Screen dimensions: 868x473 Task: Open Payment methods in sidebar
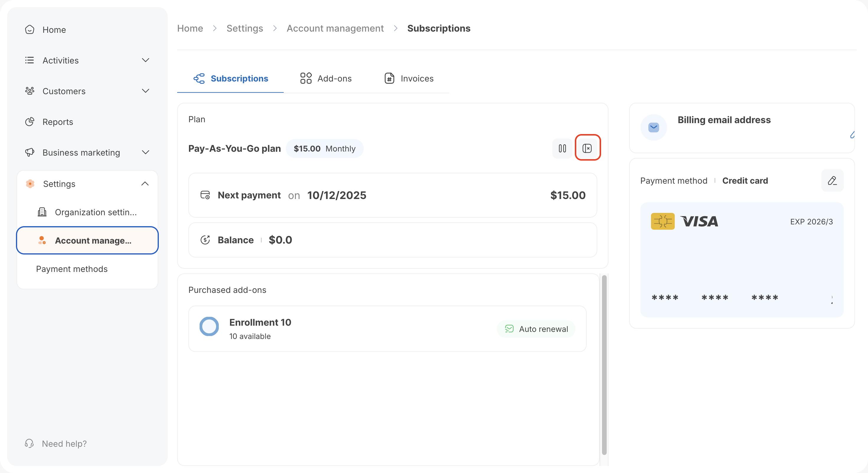pos(72,269)
